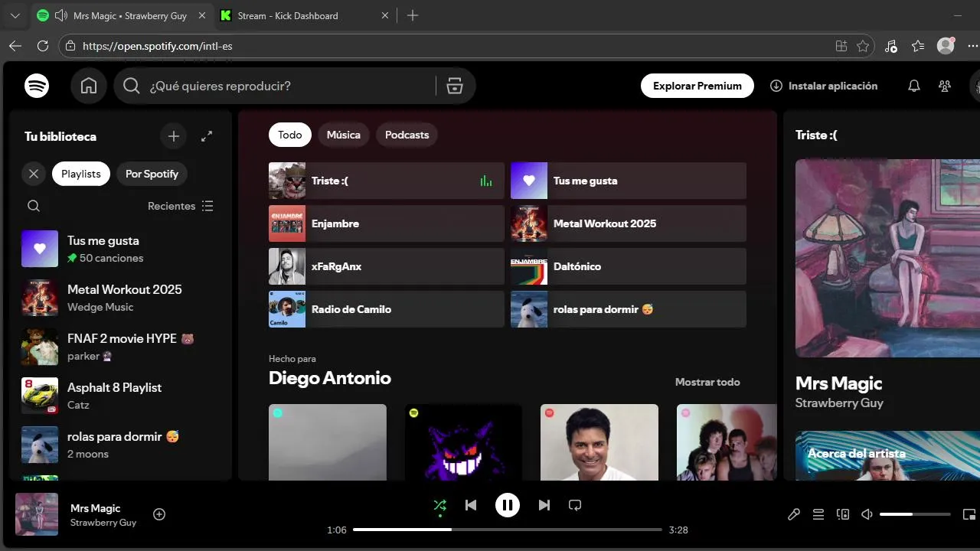Click Explorar Premium button
The width and height of the screenshot is (980, 551).
[x=697, y=86]
